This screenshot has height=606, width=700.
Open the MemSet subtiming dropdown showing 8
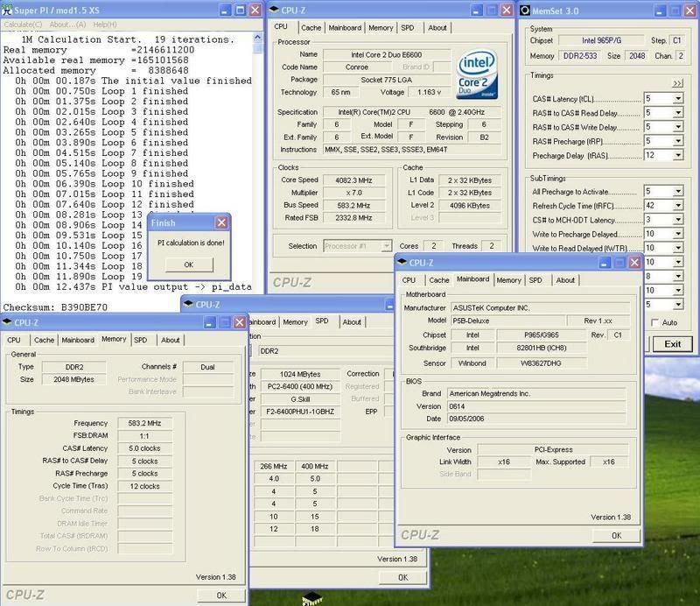tap(678, 276)
